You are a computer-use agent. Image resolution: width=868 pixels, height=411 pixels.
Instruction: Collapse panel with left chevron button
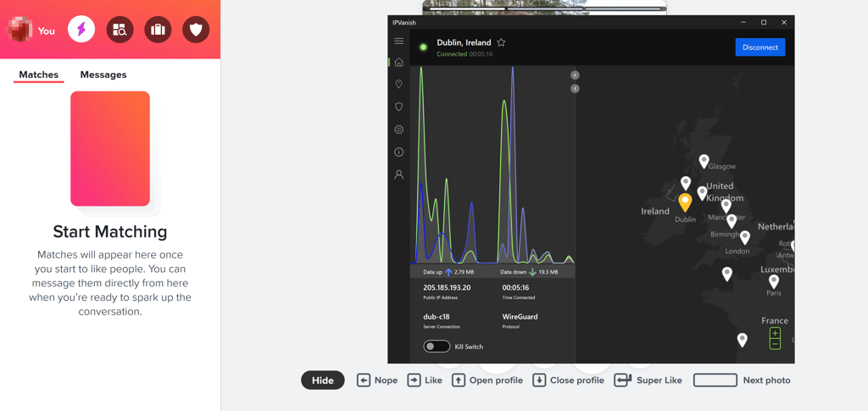point(576,88)
